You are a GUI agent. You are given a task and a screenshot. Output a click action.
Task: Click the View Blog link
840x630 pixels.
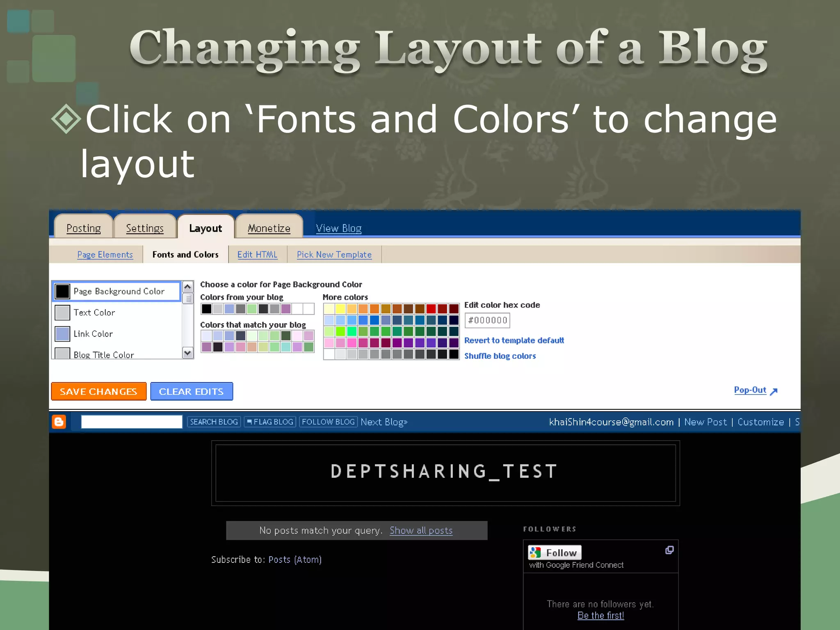[339, 228]
